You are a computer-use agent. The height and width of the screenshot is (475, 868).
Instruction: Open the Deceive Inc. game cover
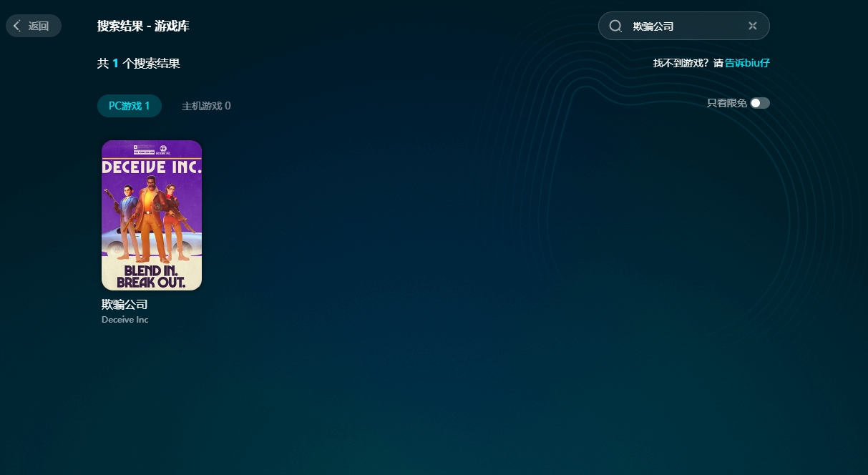coord(152,215)
